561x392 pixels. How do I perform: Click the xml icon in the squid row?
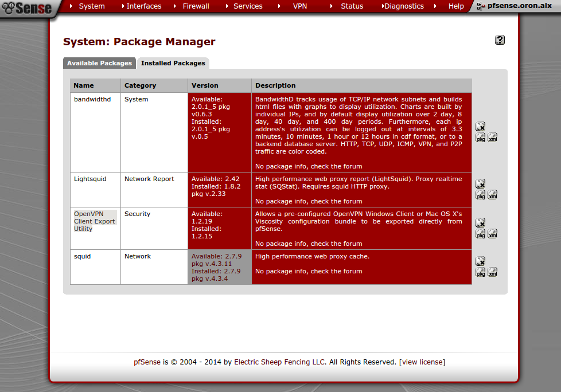pos(493,272)
